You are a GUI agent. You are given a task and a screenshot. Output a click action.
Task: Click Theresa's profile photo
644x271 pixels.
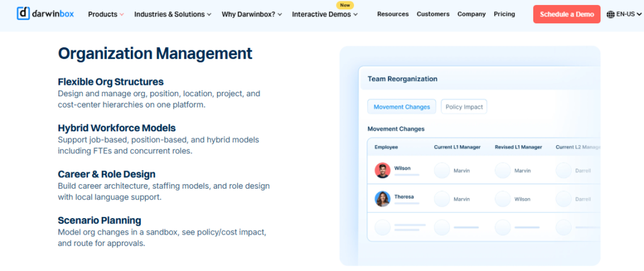[382, 199]
